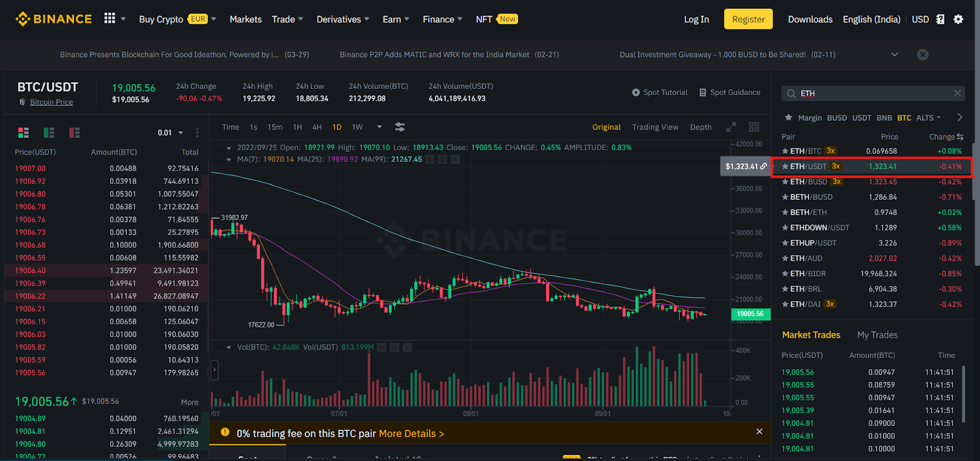Open chart technical indicator settings icon
The width and height of the screenshot is (980, 461).
click(x=400, y=127)
